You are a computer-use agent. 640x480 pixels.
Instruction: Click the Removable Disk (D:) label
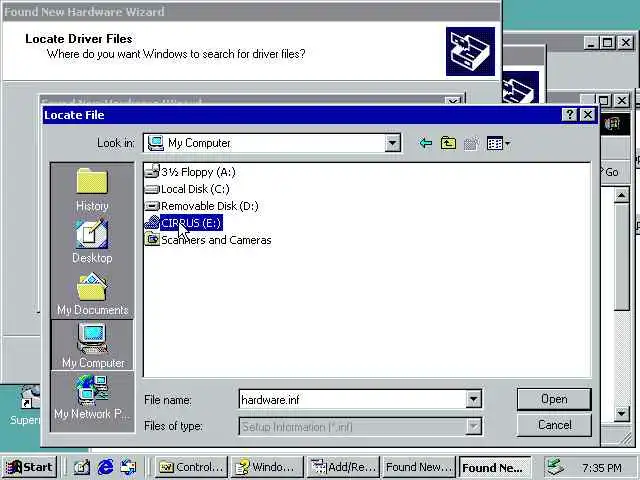click(210, 206)
